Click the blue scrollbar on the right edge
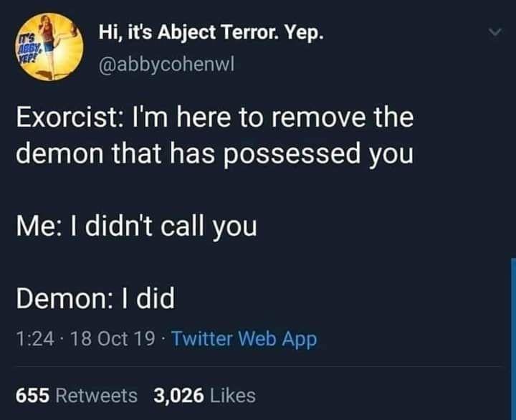Viewport: 516px width, 420px height. (x=513, y=339)
